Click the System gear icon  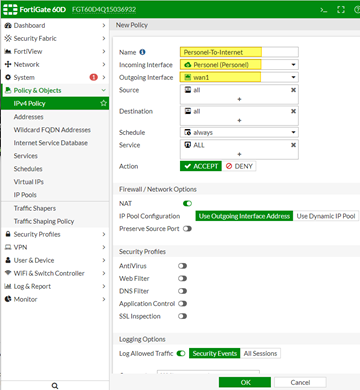(x=8, y=77)
